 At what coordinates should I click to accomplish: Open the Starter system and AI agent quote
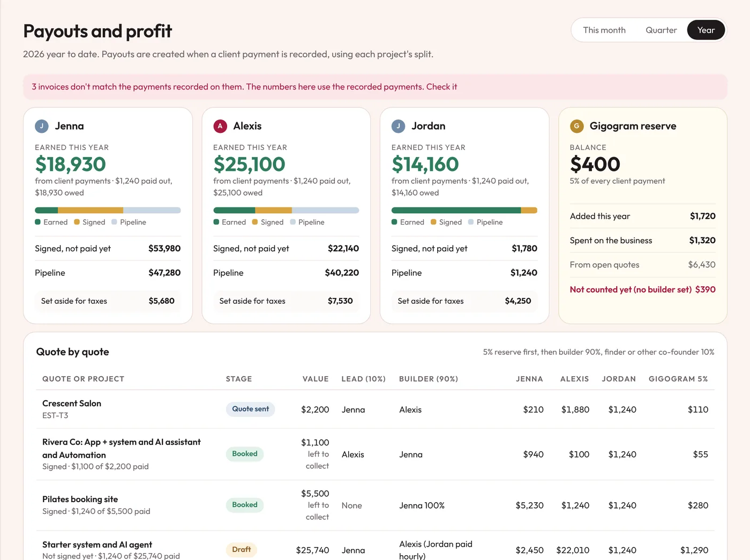pyautogui.click(x=97, y=544)
